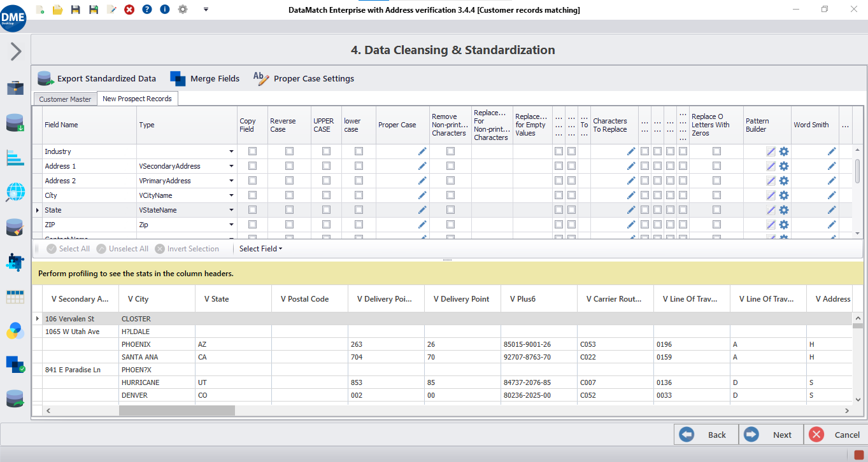
Task: Select the 106 Vervalen St cell
Action: pos(81,319)
